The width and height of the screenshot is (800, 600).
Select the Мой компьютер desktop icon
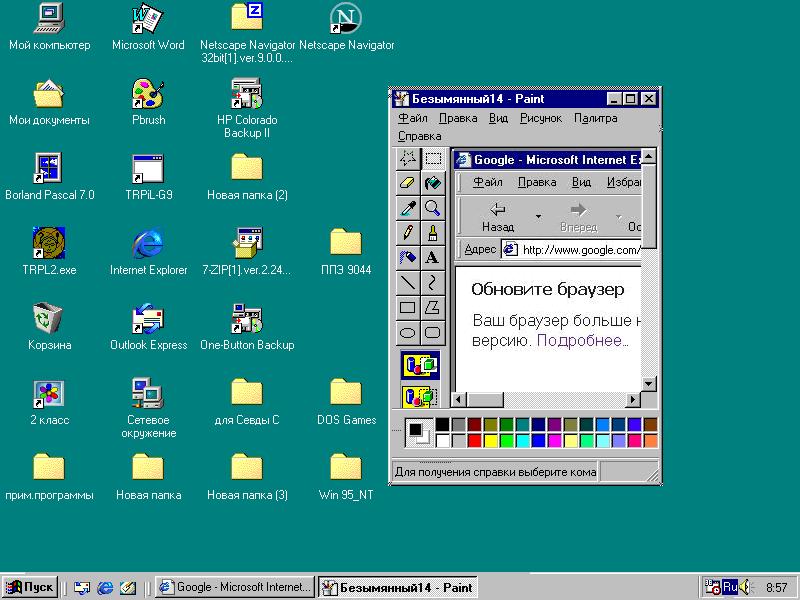tap(49, 27)
